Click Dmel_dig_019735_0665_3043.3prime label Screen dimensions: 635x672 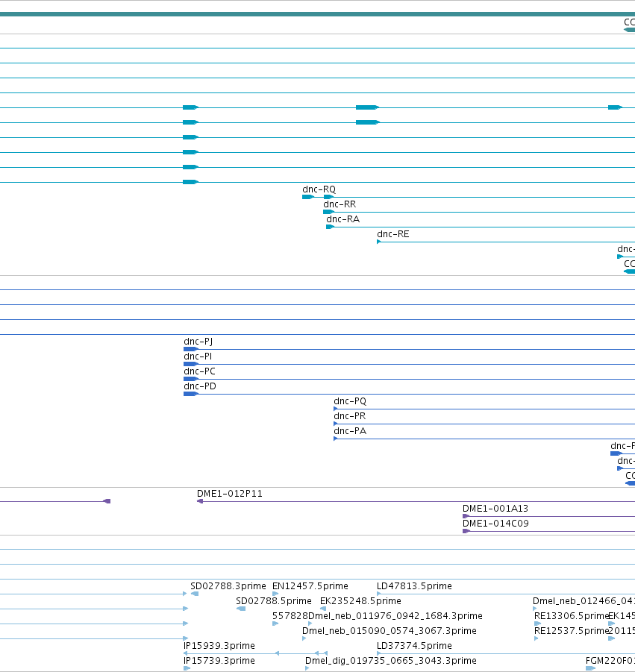pos(390,661)
